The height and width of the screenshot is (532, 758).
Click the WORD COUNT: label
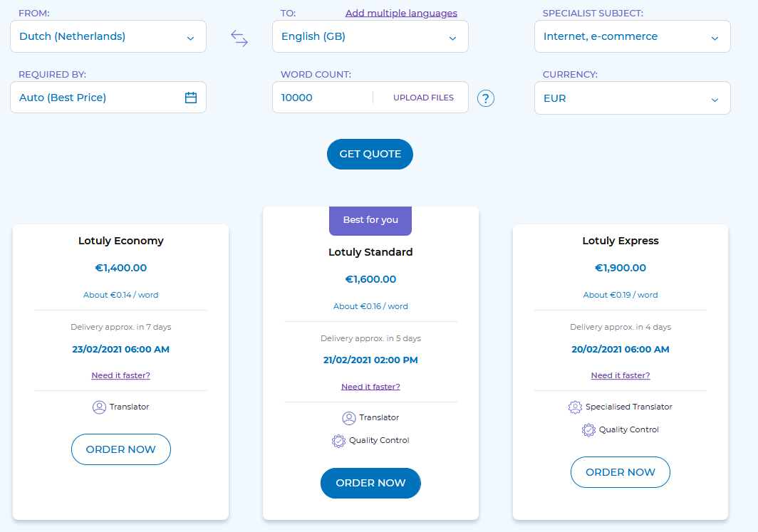[316, 74]
